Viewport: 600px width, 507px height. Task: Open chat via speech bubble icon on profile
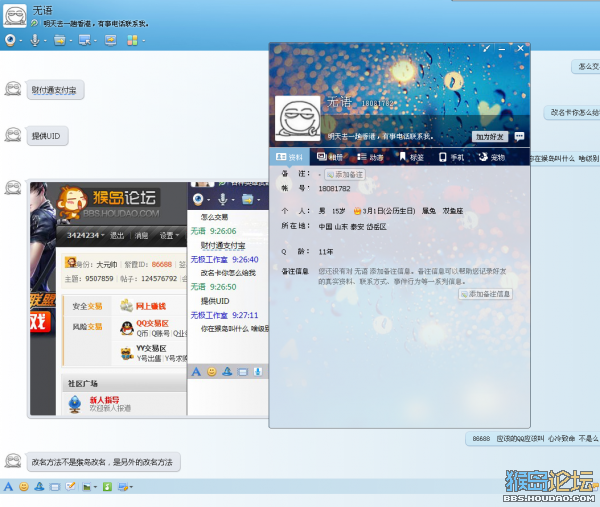coord(519,136)
